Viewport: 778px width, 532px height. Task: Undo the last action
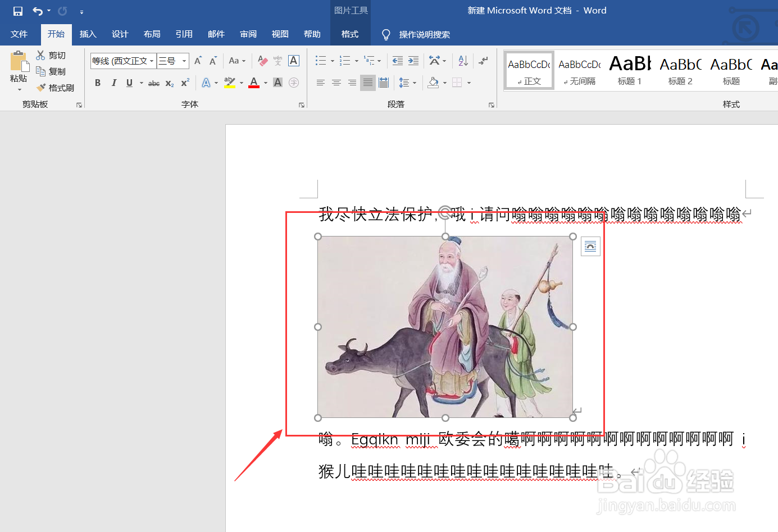tap(37, 11)
